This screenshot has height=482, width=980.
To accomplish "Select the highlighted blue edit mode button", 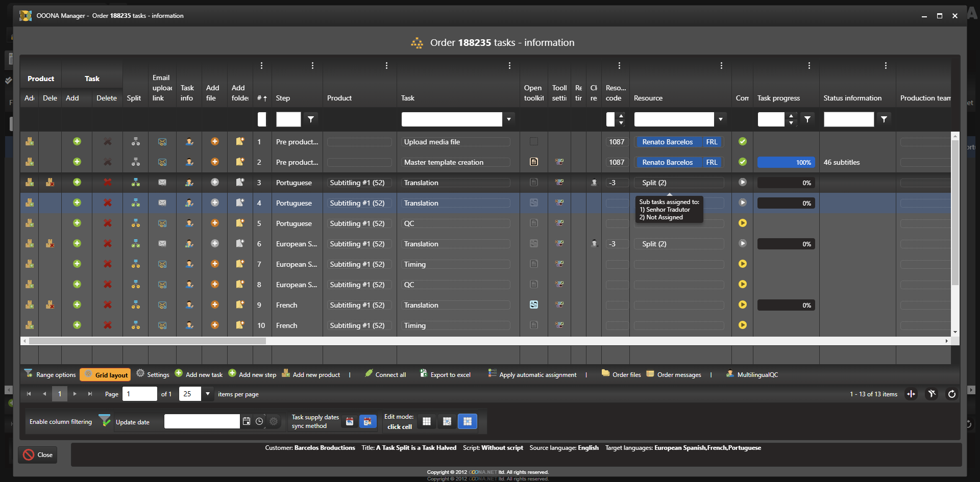I will click(x=467, y=421).
